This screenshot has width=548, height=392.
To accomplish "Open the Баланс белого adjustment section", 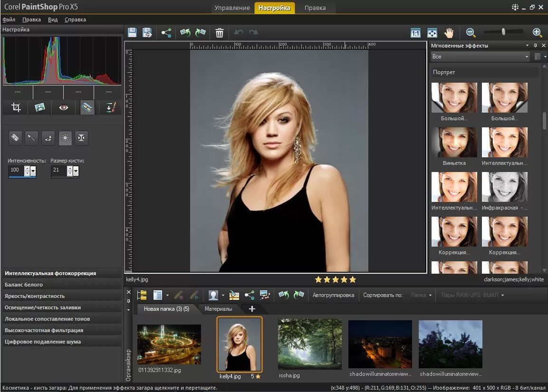I will click(x=24, y=285).
